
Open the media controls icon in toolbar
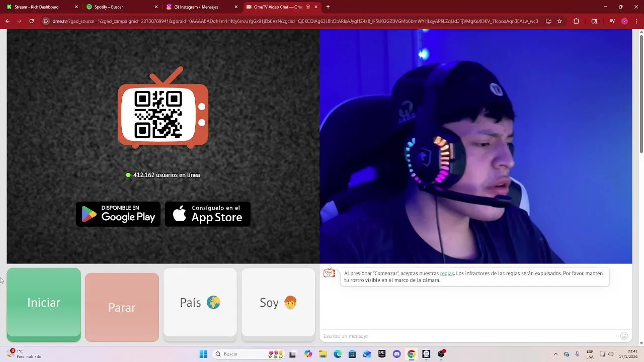(x=612, y=21)
